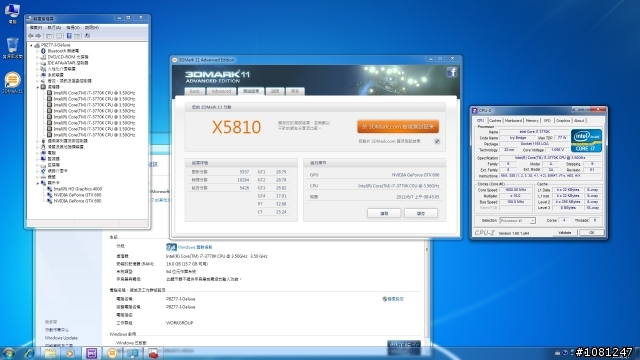The width and height of the screenshot is (640, 360).
Task: Click OK button in CPU-Z
Action: tap(591, 233)
